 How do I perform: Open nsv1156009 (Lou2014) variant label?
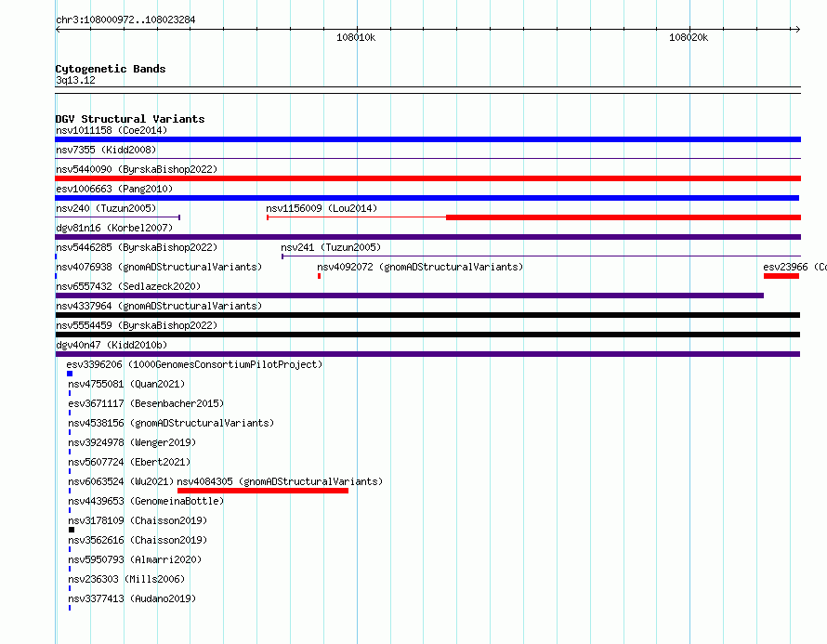point(322,208)
